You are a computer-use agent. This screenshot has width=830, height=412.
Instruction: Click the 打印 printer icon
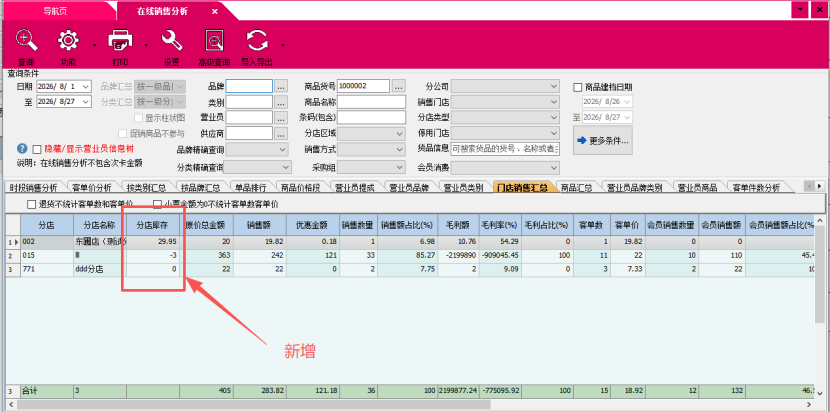pyautogui.click(x=120, y=41)
